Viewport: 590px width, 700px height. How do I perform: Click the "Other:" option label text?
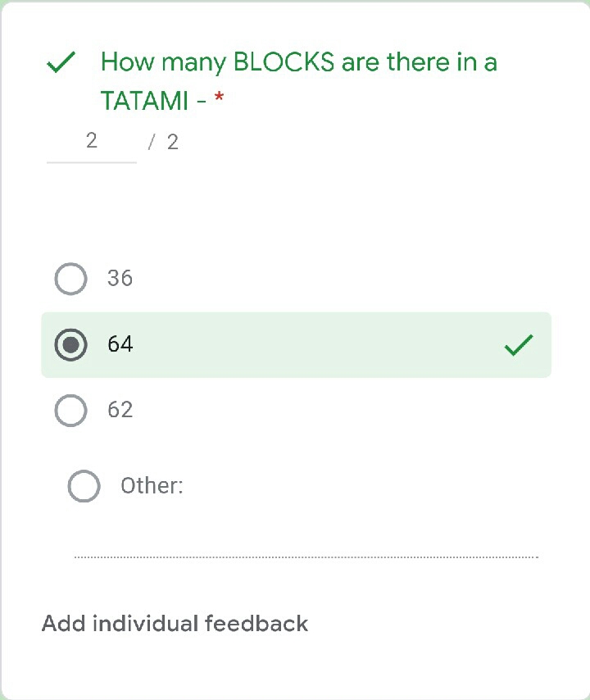(x=152, y=486)
